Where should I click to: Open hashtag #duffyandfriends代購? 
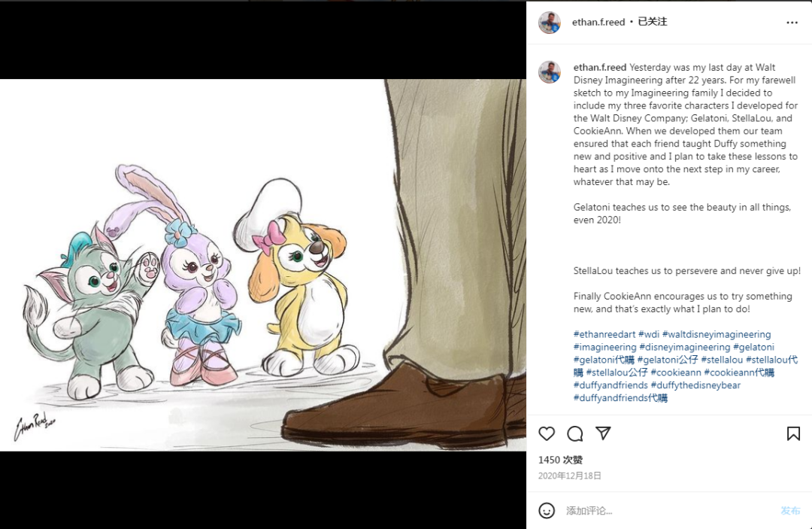coord(620,398)
